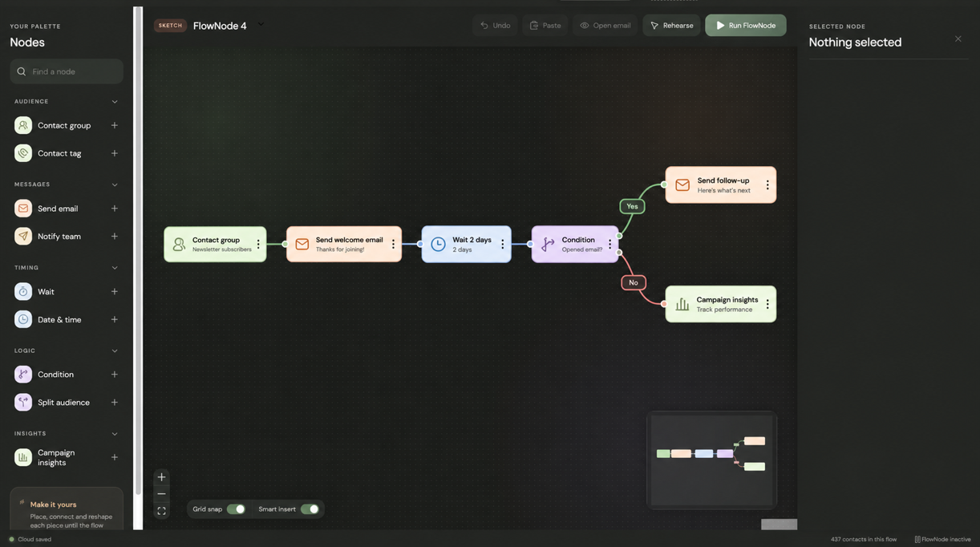This screenshot has height=547, width=980.
Task: Select the Send welcome email node
Action: click(344, 245)
